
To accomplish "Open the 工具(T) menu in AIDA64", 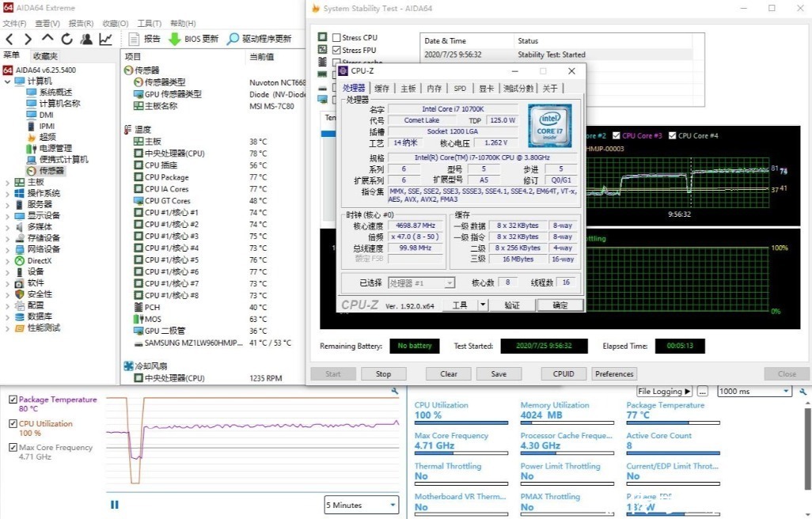I will pyautogui.click(x=150, y=24).
